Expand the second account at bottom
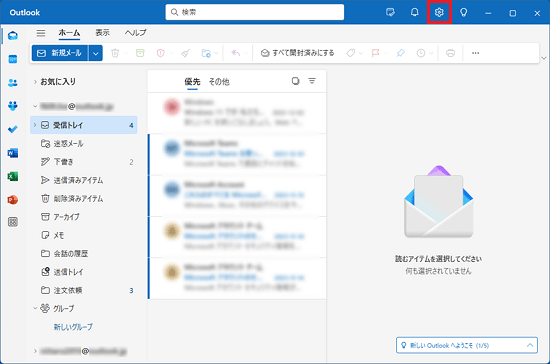The image size is (550, 364). [35, 351]
